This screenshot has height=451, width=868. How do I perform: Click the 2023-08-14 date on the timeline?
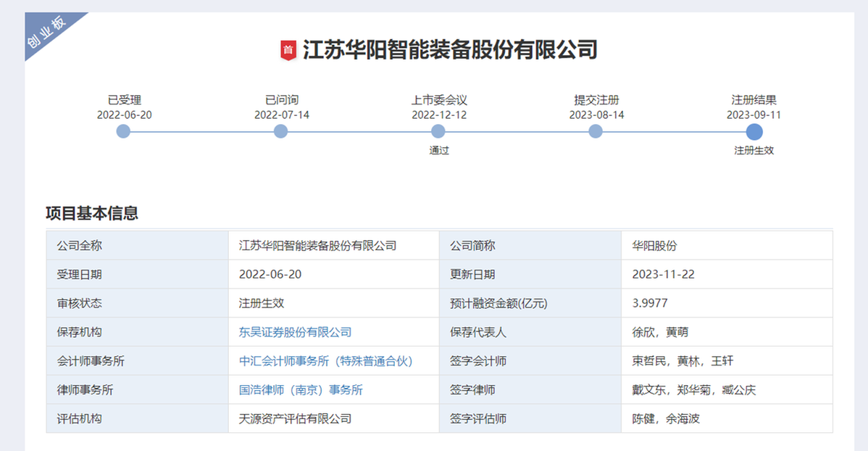pos(596,115)
